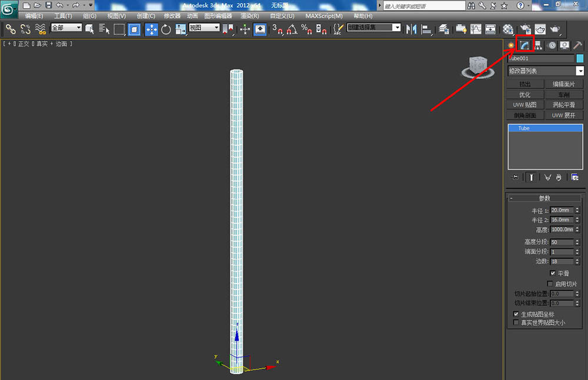The height and width of the screenshot is (380, 588).
Task: Switch to the Create command panel tab
Action: 511,45
